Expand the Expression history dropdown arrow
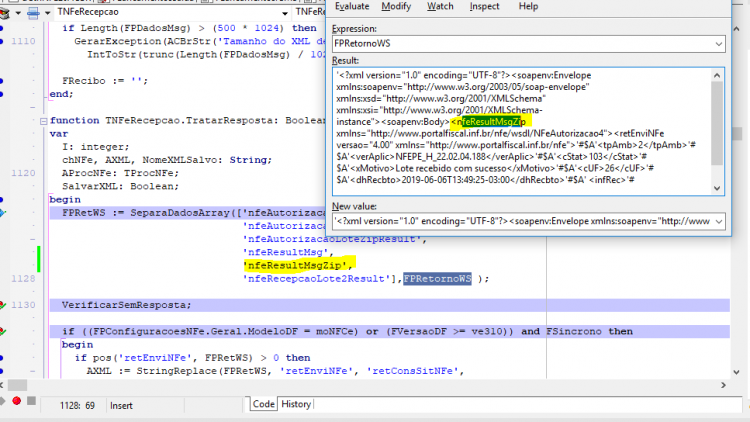This screenshot has width=750, height=422. [718, 44]
